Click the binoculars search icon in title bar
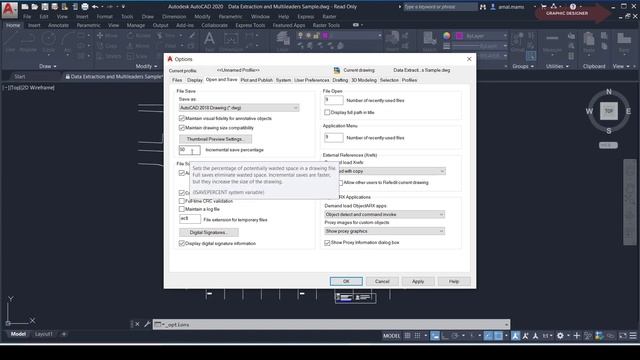 [x=483, y=7]
